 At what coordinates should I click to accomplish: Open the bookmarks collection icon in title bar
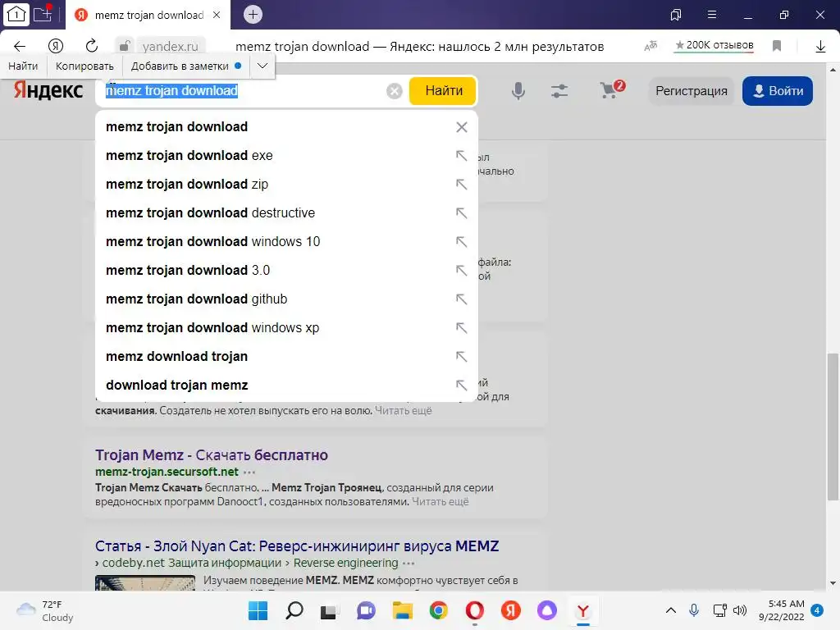click(x=676, y=15)
